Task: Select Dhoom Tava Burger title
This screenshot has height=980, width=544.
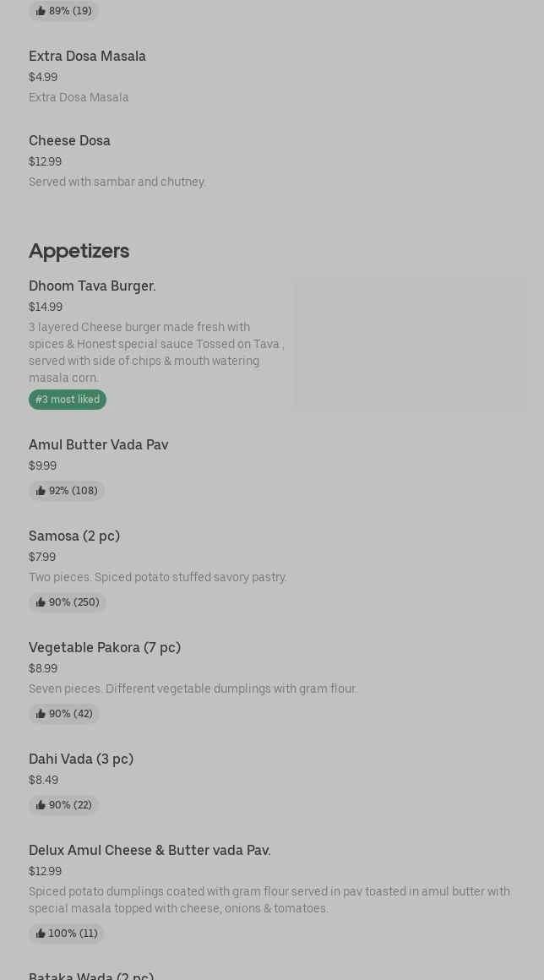Action: pos(92,286)
